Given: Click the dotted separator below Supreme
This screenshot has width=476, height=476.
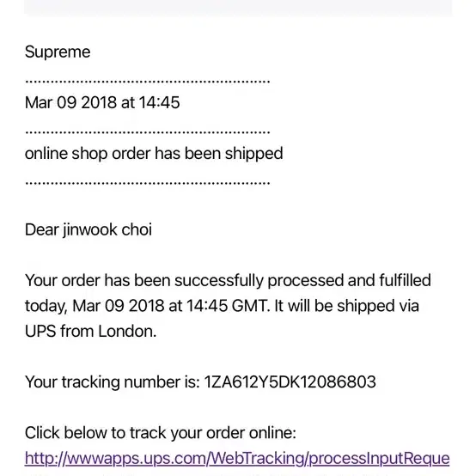Looking at the screenshot, I should tap(148, 82).
